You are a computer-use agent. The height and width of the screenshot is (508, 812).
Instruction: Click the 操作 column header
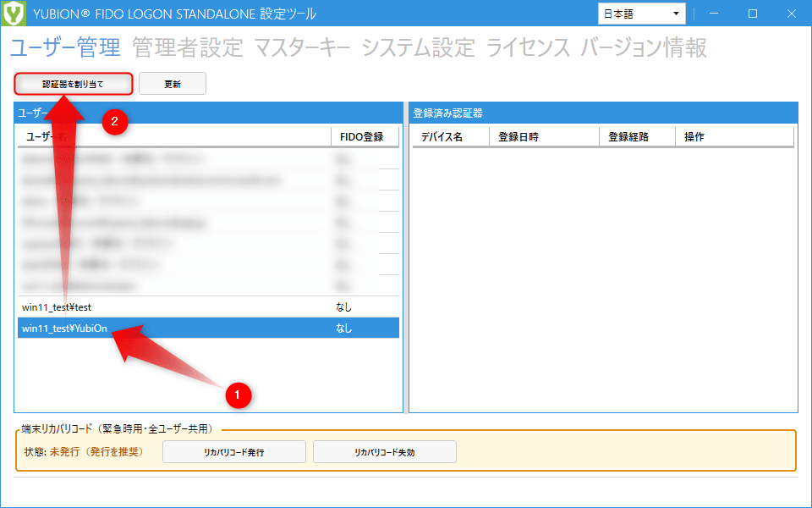(734, 137)
